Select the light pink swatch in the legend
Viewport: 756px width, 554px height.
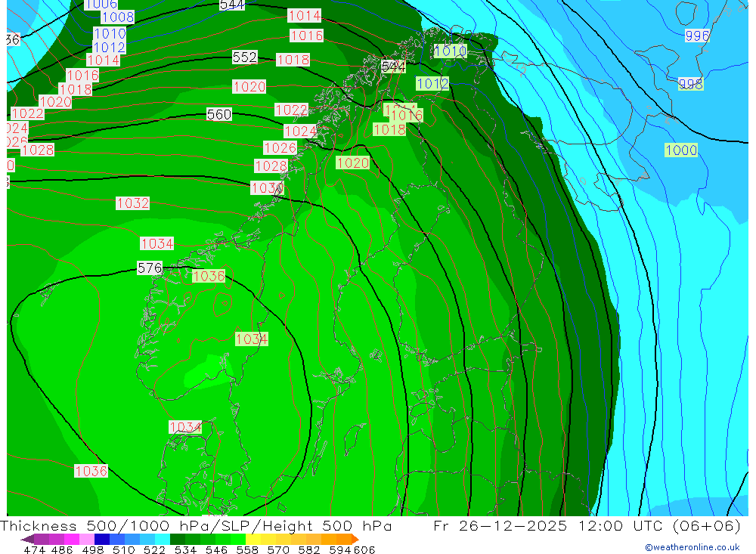click(87, 539)
